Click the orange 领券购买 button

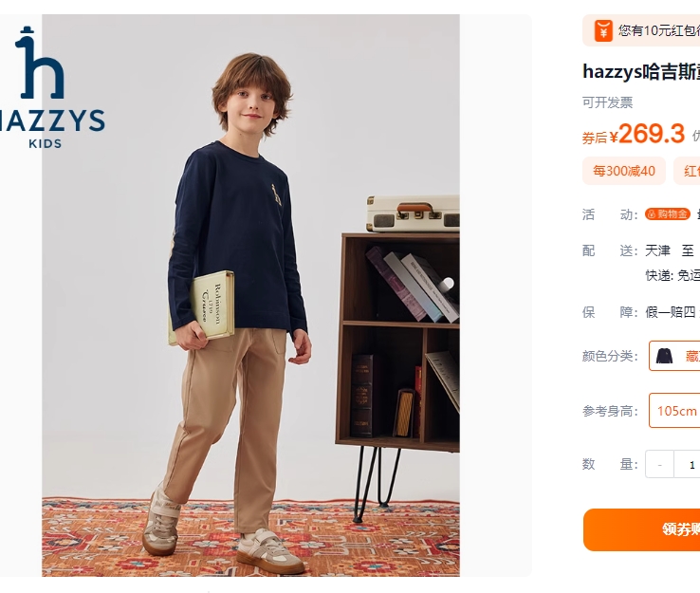point(641,529)
